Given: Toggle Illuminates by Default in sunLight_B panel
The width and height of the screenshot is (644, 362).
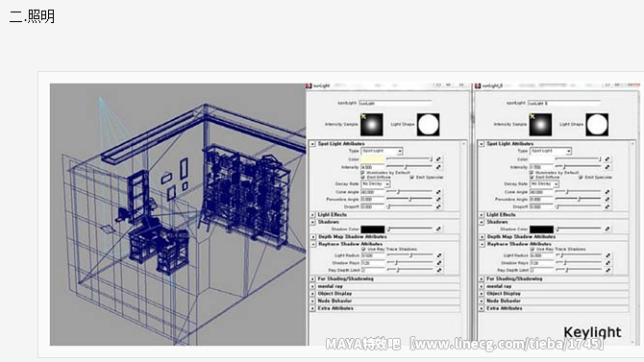Looking at the screenshot, I should click(532, 173).
